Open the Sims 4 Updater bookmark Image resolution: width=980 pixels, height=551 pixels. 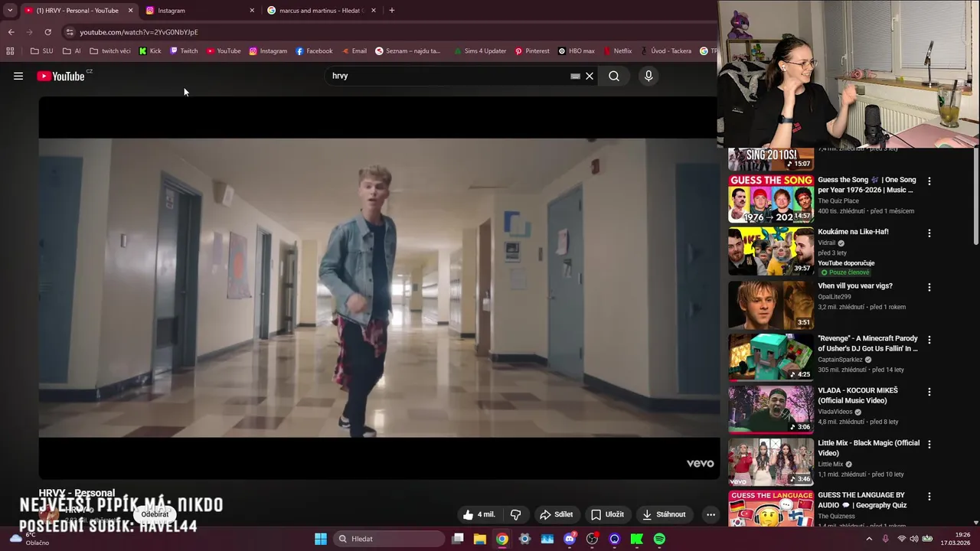(x=479, y=51)
